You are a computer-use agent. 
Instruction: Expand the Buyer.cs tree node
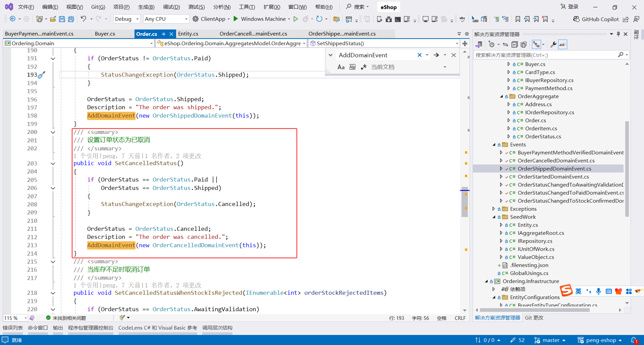pyautogui.click(x=508, y=64)
